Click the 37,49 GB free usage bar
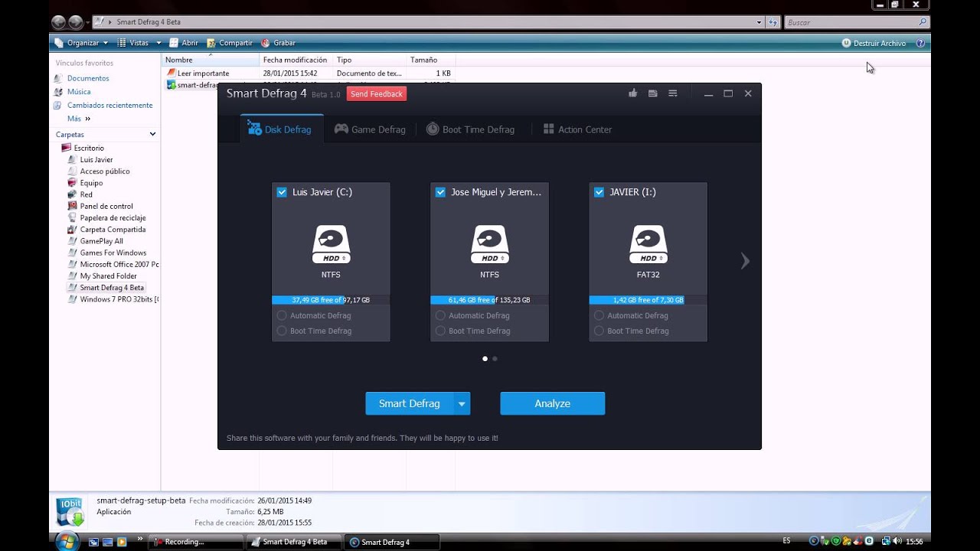Viewport: 980px width, 551px height. click(x=331, y=300)
